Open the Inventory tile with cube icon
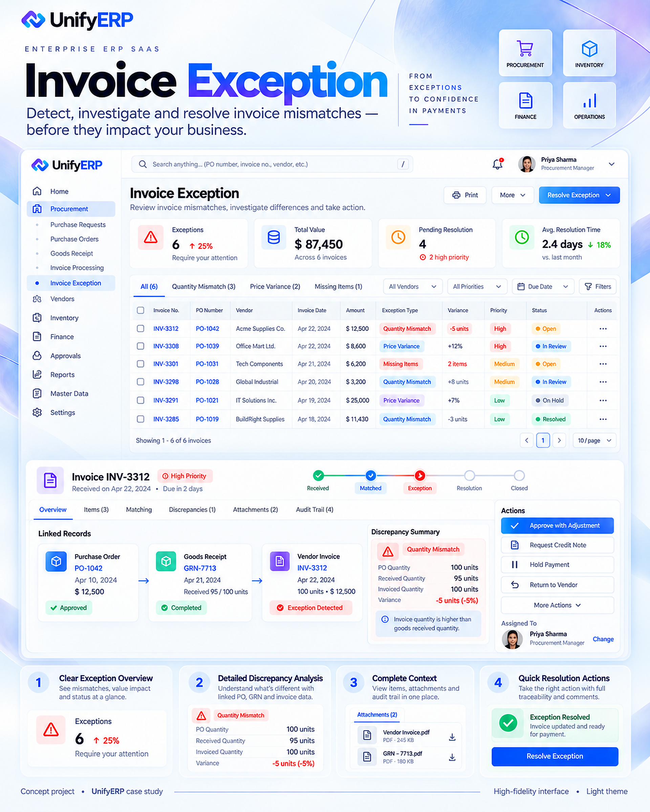Screen dimensions: 650x812 coord(589,53)
